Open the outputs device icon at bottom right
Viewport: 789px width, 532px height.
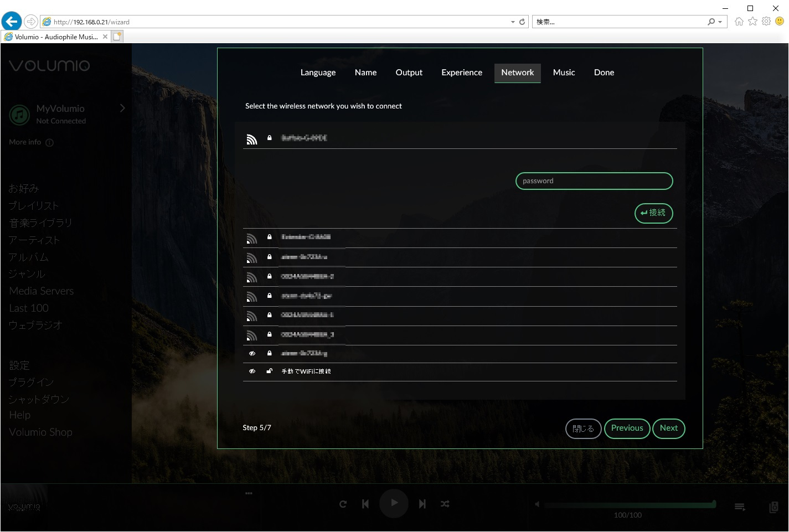773,507
